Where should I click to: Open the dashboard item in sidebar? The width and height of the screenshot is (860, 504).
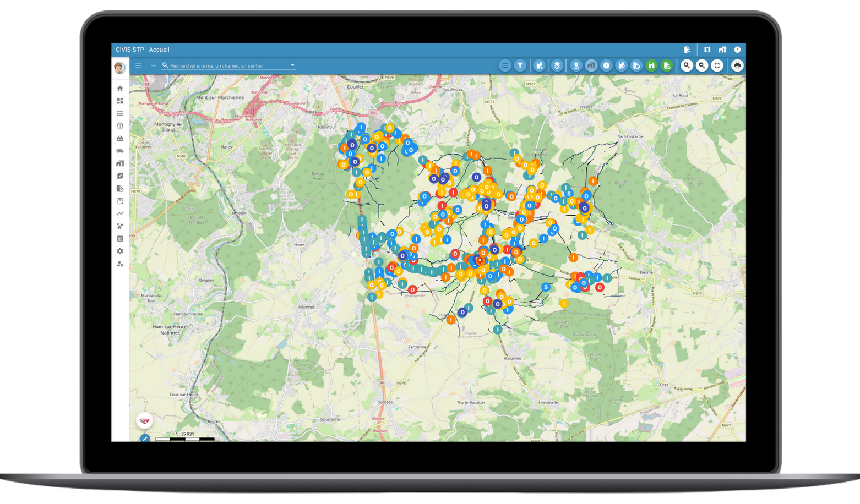(x=120, y=101)
